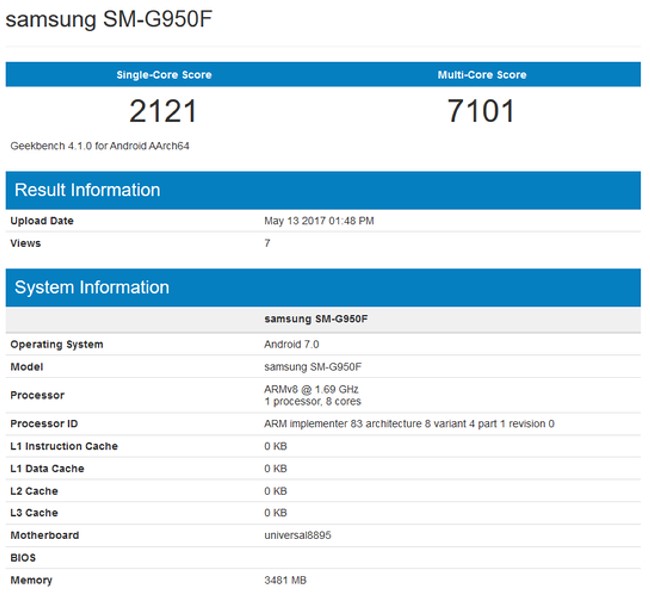The height and width of the screenshot is (596, 650).
Task: Click the System Information section header
Action: [x=92, y=288]
